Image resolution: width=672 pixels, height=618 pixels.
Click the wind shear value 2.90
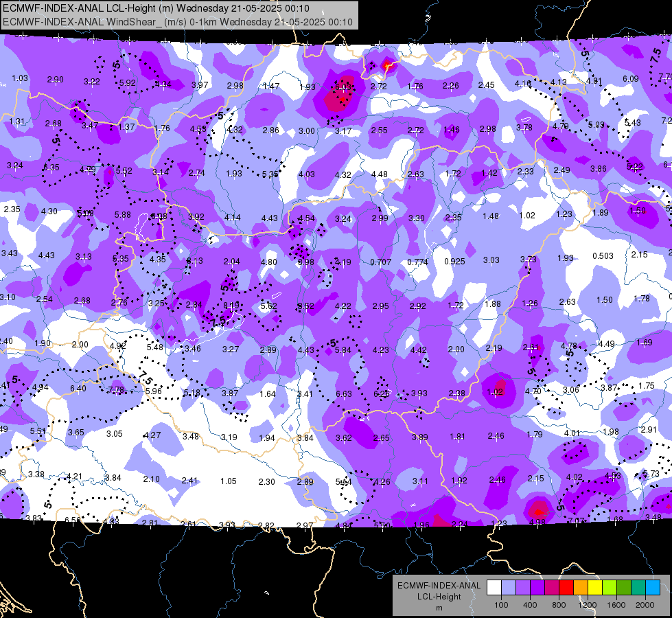pos(56,80)
